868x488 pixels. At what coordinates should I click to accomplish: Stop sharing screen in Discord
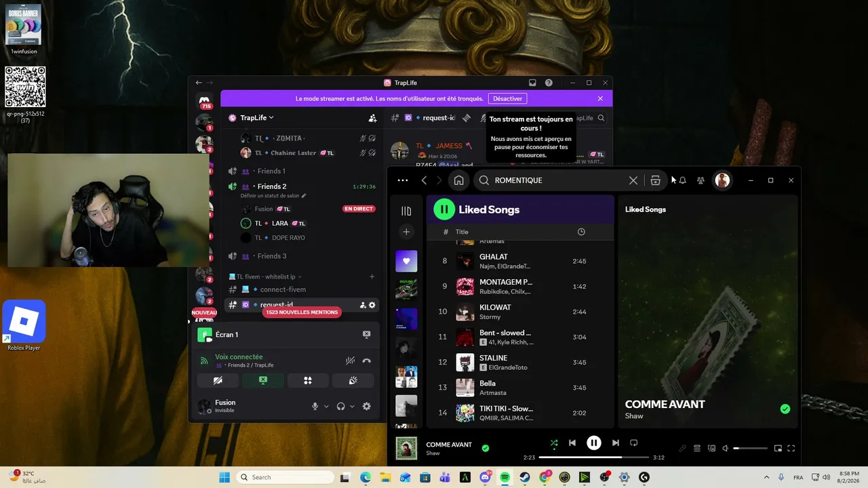(x=263, y=380)
